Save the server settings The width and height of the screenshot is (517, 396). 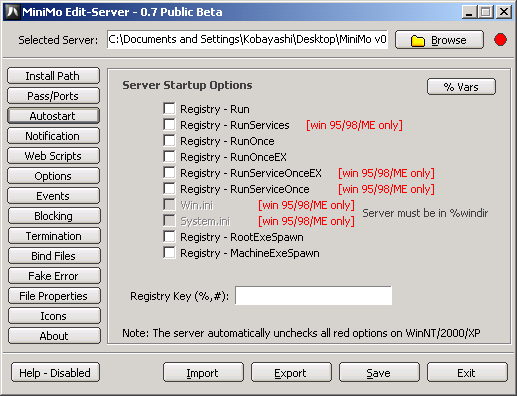pos(379,372)
